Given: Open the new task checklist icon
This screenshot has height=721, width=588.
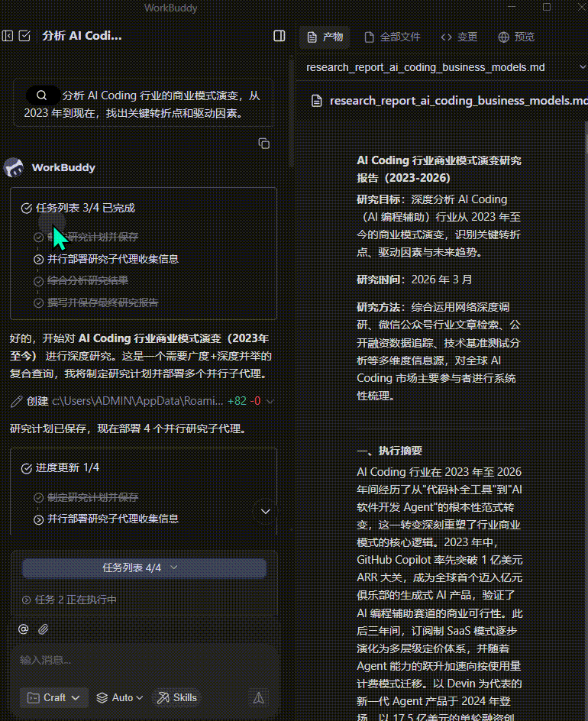Looking at the screenshot, I should coord(24,36).
